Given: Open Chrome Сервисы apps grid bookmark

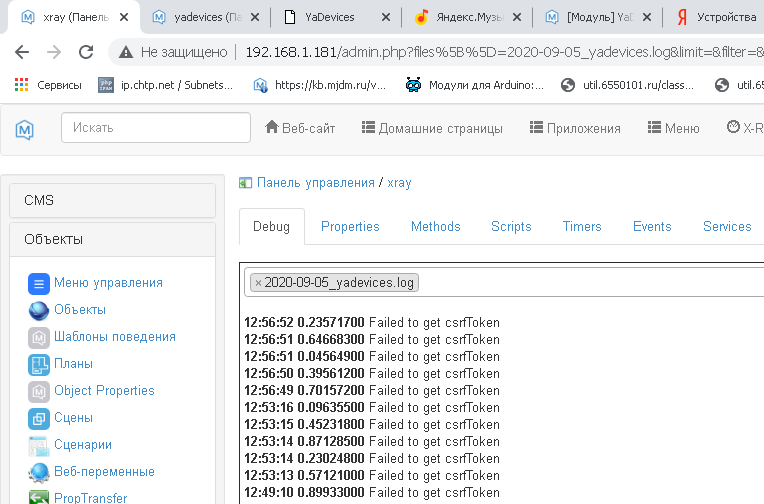Looking at the screenshot, I should tap(21, 85).
